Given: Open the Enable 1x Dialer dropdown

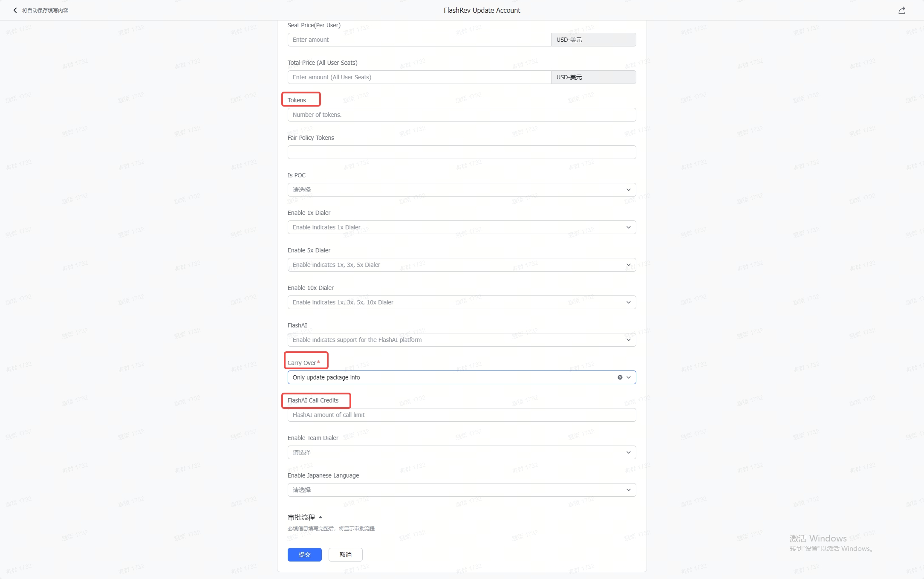Looking at the screenshot, I should tap(462, 227).
